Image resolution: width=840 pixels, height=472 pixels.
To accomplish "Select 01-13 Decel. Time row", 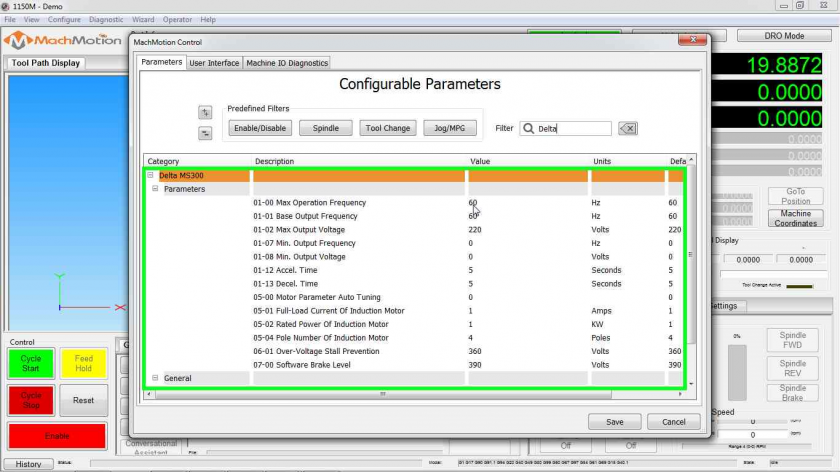I will pos(415,283).
